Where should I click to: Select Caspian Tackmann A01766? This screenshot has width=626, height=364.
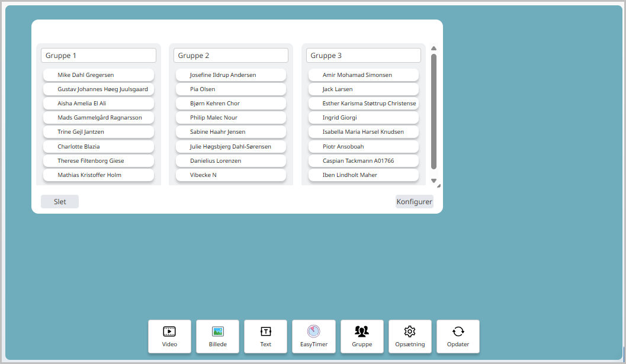coord(364,161)
